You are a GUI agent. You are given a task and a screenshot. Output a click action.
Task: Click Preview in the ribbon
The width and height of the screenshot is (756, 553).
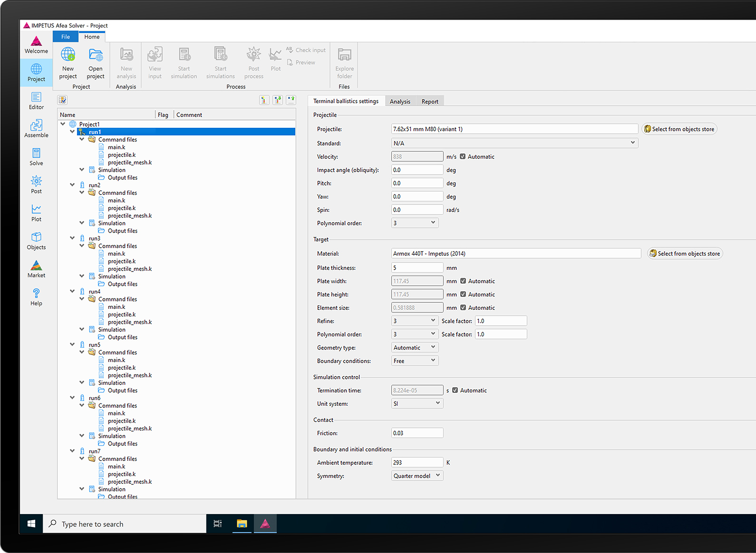[x=301, y=62]
